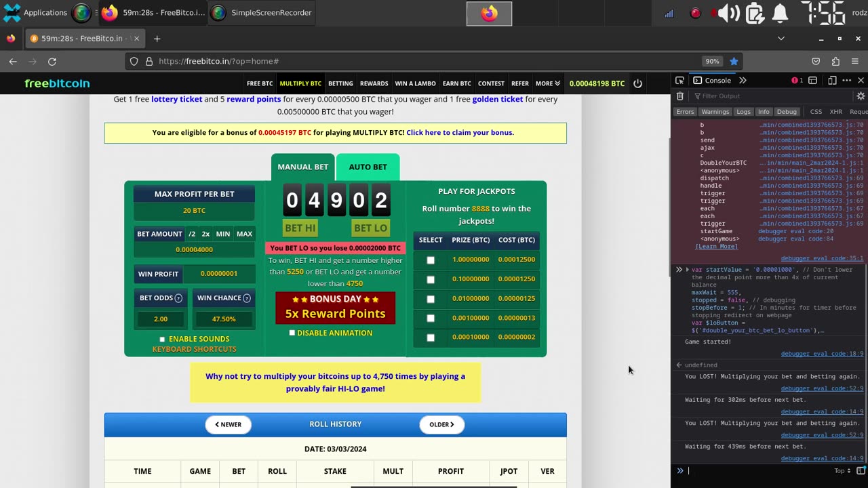Screen dimensions: 868x488
Task: Open the Applications menu
Action: click(35, 13)
